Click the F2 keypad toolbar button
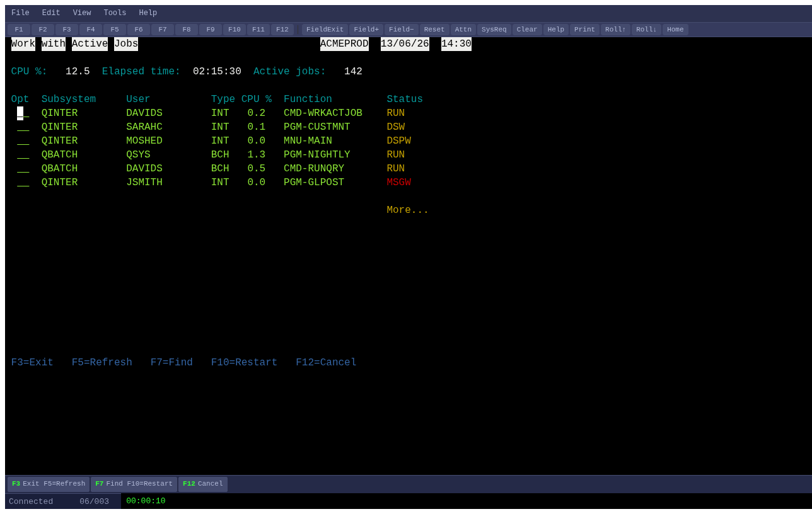Screen dimensions: 812x514 43,30
